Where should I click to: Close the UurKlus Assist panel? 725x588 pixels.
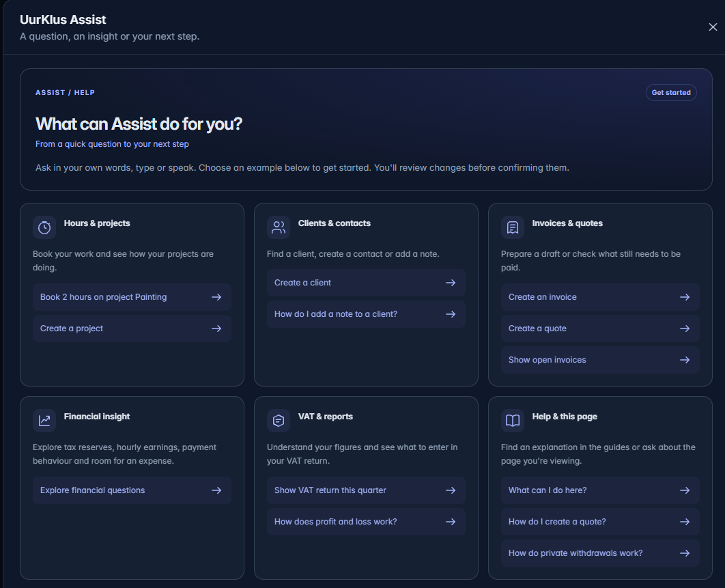tap(713, 27)
